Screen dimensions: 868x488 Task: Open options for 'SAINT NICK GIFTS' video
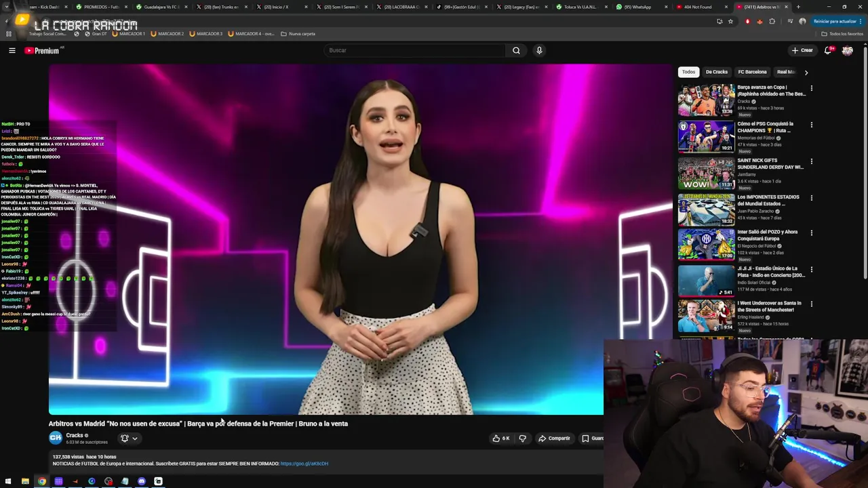811,161
